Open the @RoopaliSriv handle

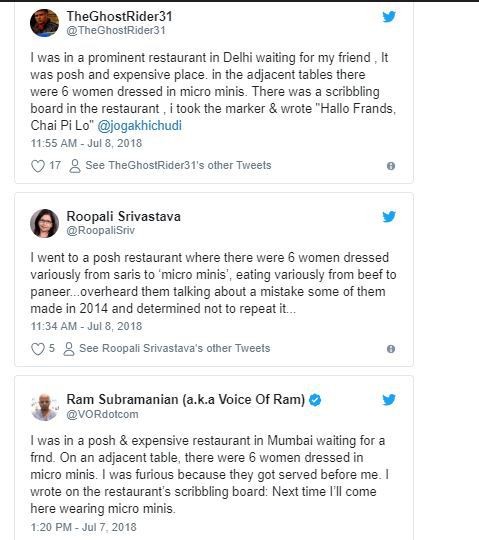101,230
